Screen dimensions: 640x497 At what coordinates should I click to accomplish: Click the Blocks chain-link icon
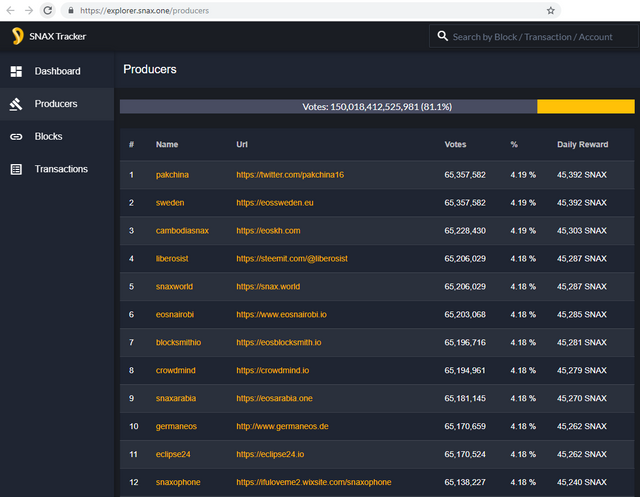coord(16,137)
